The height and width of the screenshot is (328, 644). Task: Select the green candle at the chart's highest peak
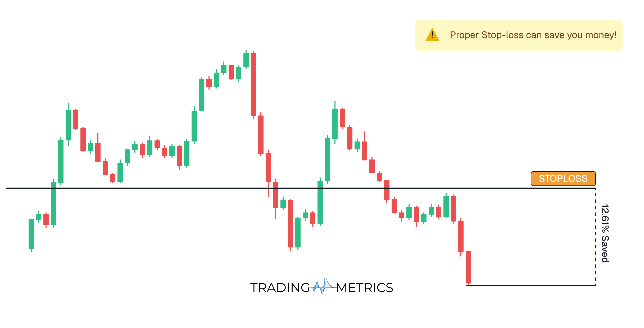[x=246, y=60]
